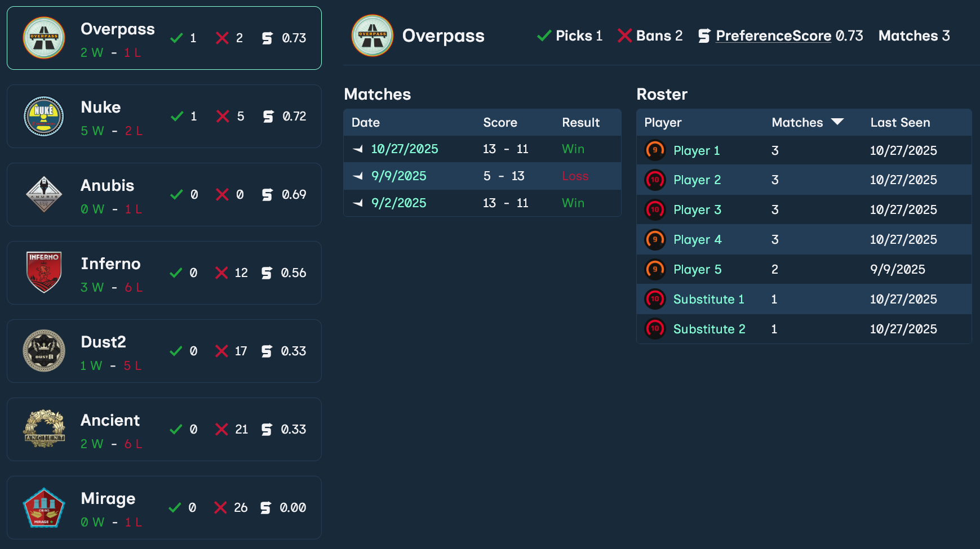Click the Score column header in Matches
Screen dimensions: 980x549
click(x=500, y=122)
